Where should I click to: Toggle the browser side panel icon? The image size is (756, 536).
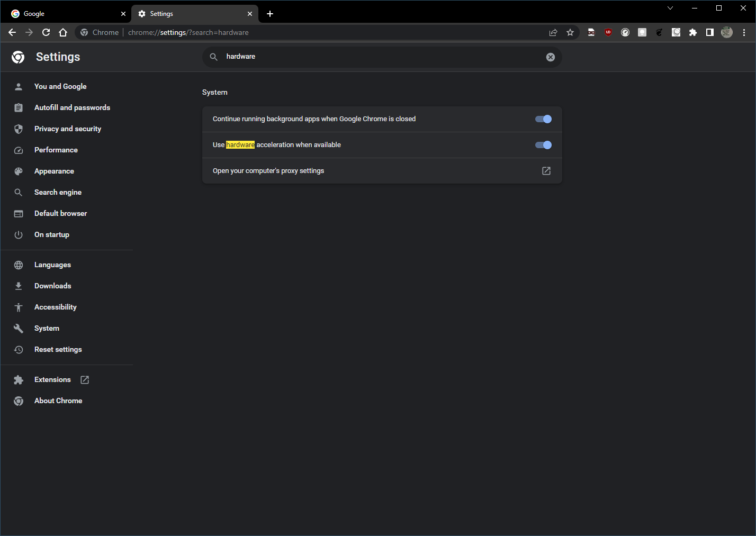click(x=710, y=32)
